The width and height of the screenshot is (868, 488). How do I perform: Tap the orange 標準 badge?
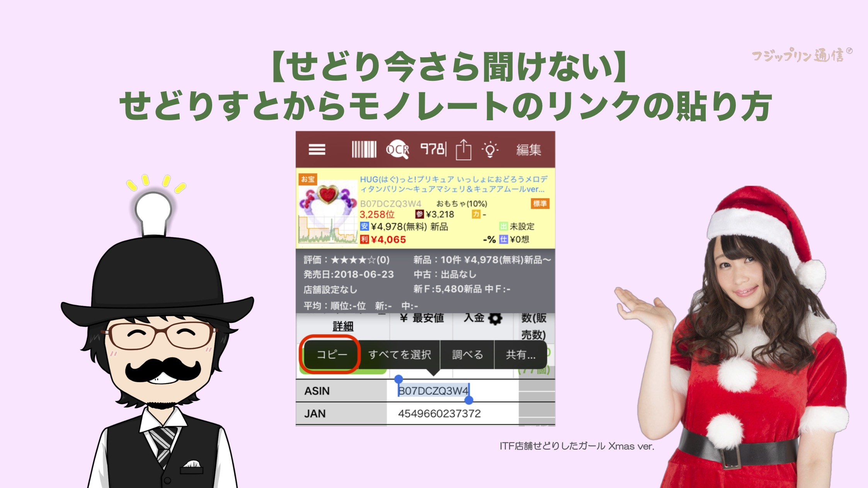click(x=540, y=203)
